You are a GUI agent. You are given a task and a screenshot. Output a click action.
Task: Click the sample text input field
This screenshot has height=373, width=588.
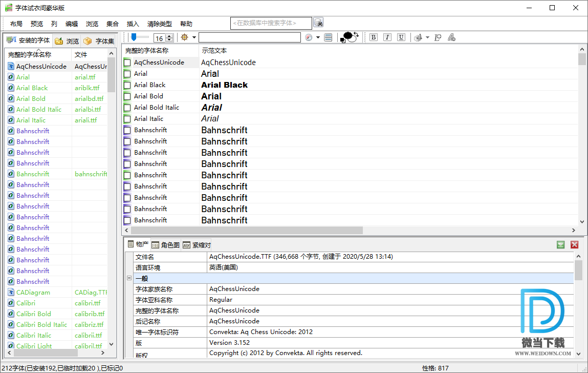pyautogui.click(x=250, y=37)
